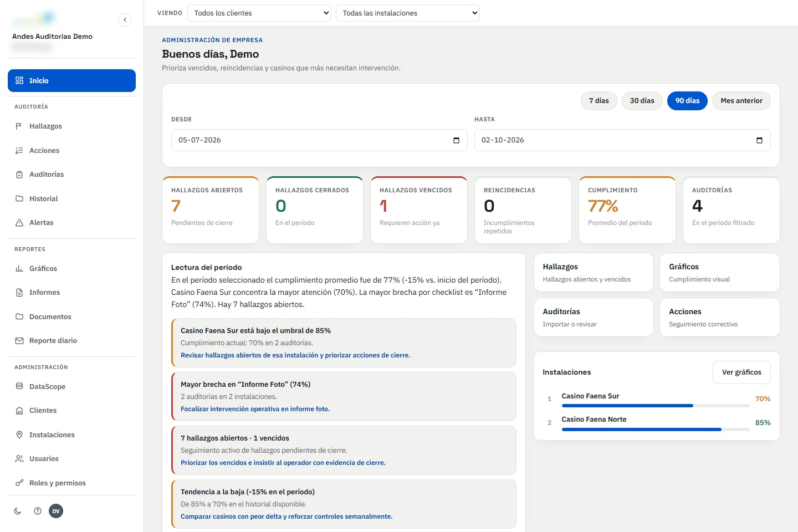Open the DV user avatar menu
The image size is (798, 532).
point(56,511)
